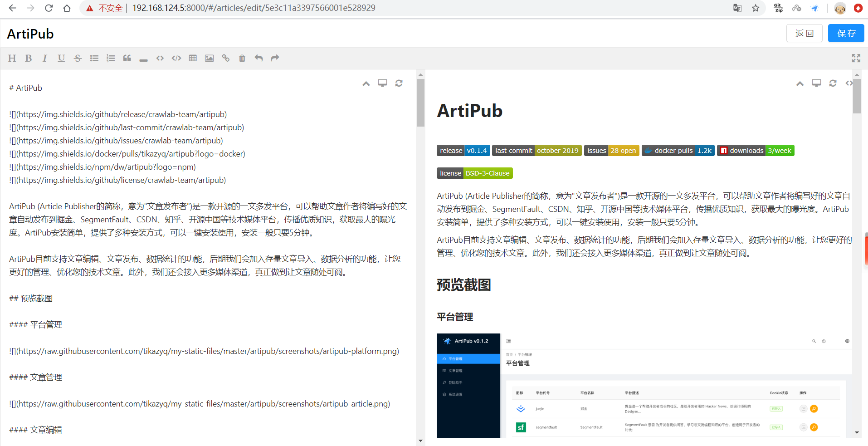This screenshot has height=446, width=868.
Task: Click the 返回 (Back) button
Action: (804, 34)
